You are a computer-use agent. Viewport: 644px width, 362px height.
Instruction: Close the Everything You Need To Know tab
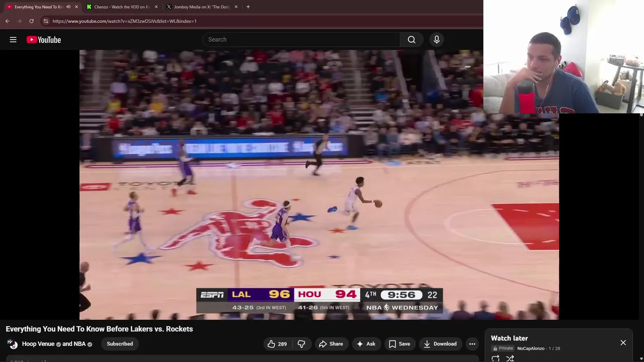point(76,7)
